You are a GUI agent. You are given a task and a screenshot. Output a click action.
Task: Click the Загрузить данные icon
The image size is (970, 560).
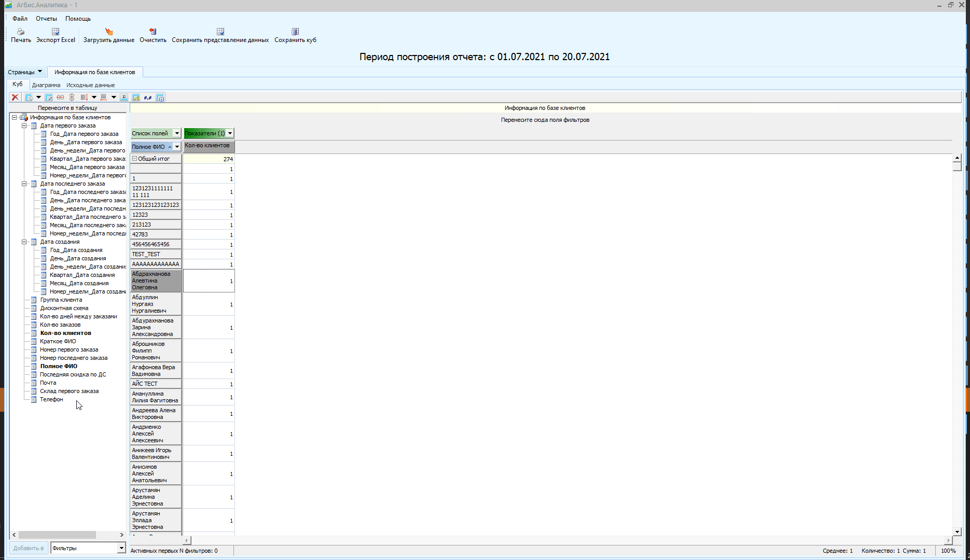pyautogui.click(x=109, y=32)
